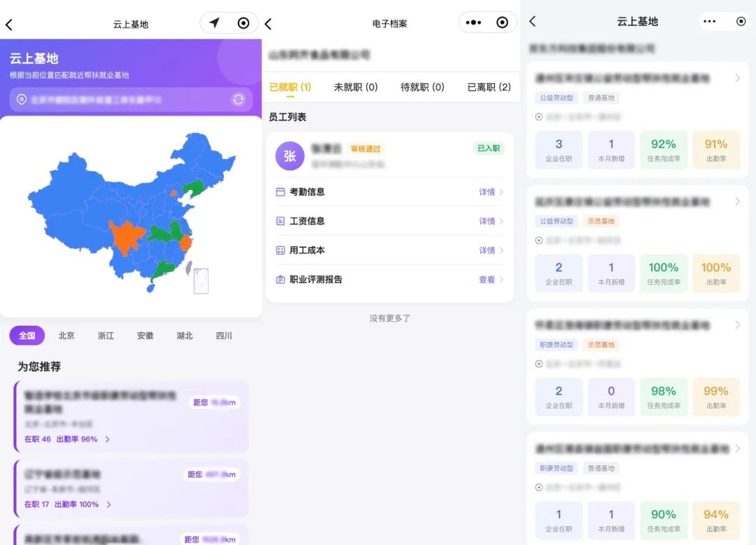Image resolution: width=756 pixels, height=545 pixels.
Task: Open the three-dot menu on 电子档案 screen
Action: tap(473, 22)
